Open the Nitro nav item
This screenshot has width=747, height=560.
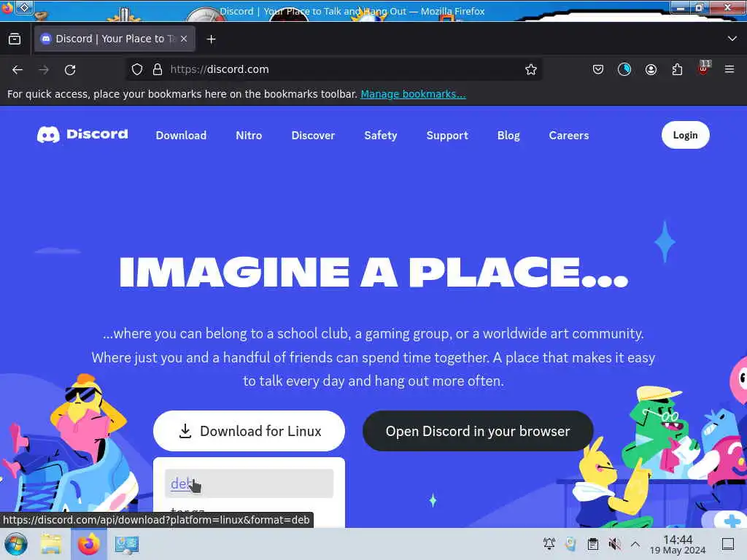(x=249, y=135)
